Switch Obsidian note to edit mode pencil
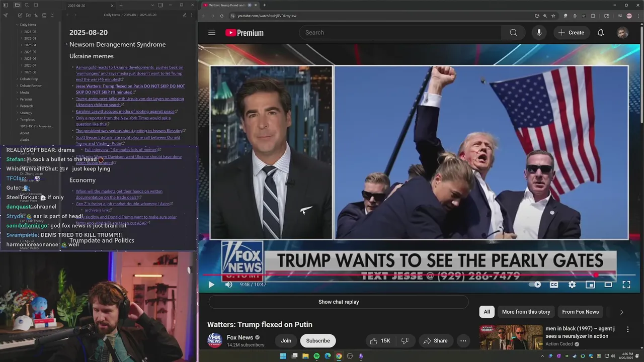The image size is (644, 362). click(184, 15)
